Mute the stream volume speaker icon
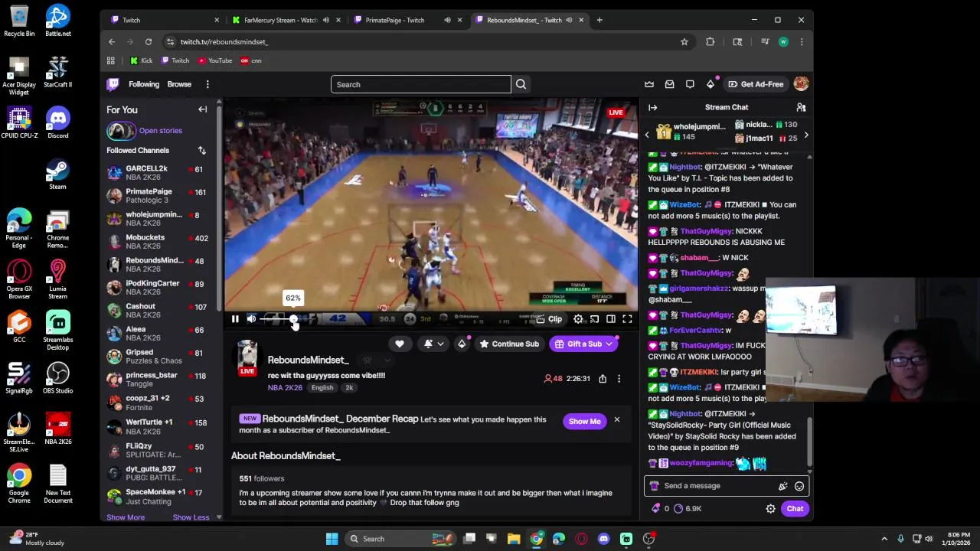980x551 pixels. [251, 319]
